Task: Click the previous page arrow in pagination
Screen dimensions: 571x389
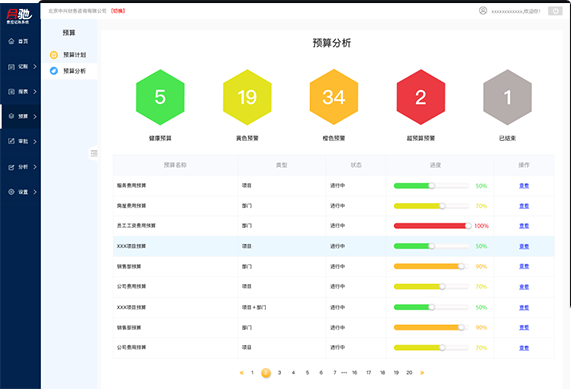Action: point(241,373)
